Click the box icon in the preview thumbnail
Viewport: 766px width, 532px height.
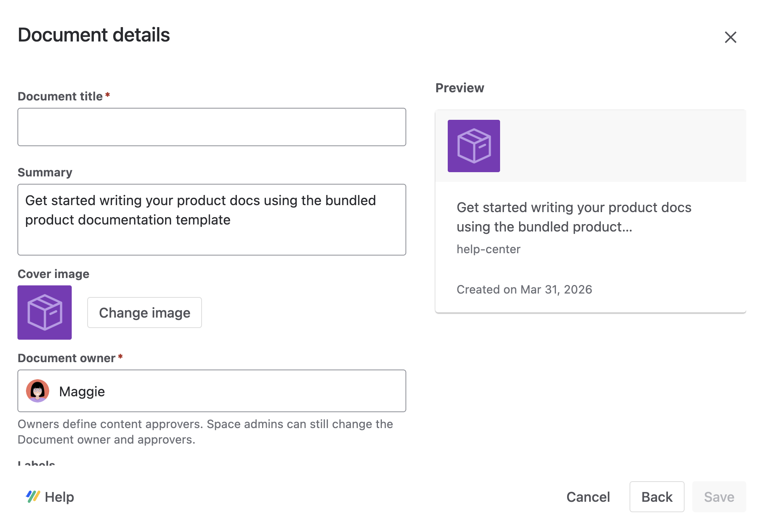point(474,146)
